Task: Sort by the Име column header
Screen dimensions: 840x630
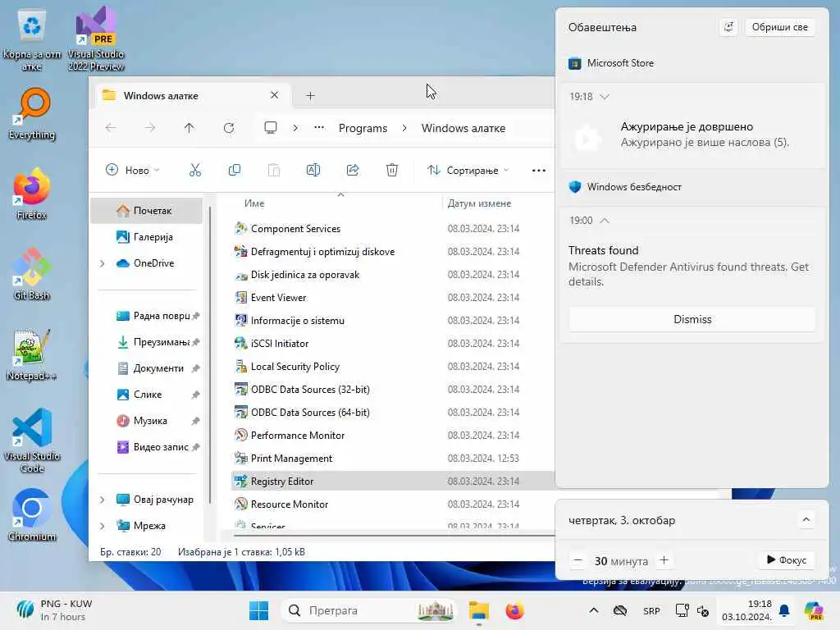Action: [x=254, y=203]
